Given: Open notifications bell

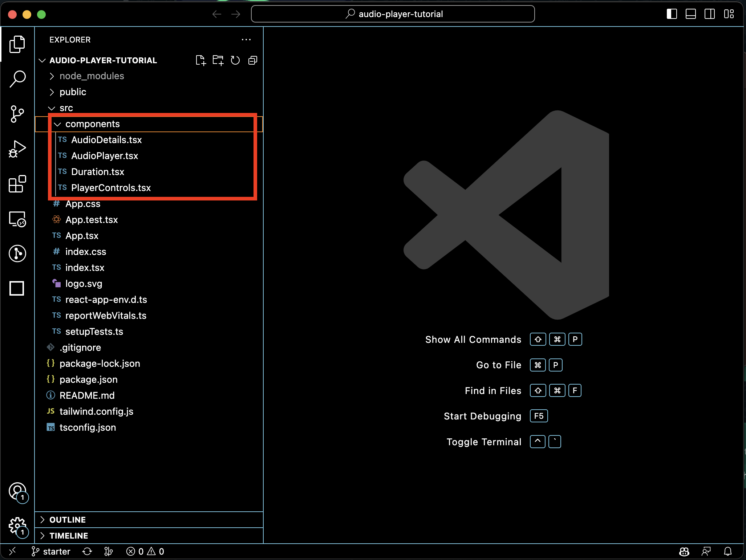Looking at the screenshot, I should [x=728, y=552].
